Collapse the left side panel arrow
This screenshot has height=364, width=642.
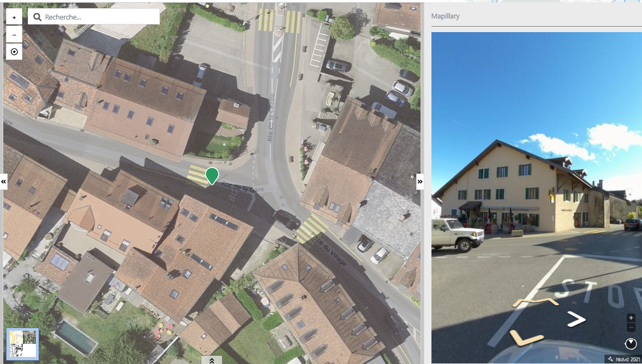pyautogui.click(x=4, y=181)
